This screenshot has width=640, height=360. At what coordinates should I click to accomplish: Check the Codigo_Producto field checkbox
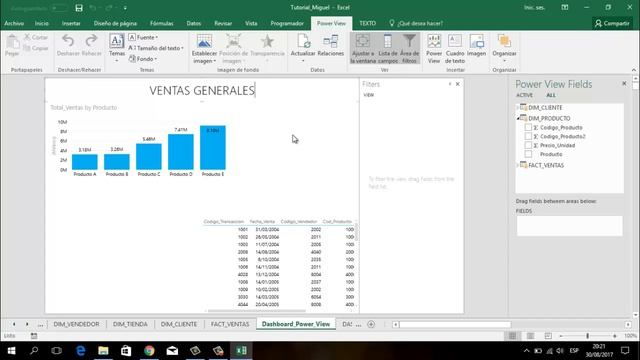[x=528, y=127]
